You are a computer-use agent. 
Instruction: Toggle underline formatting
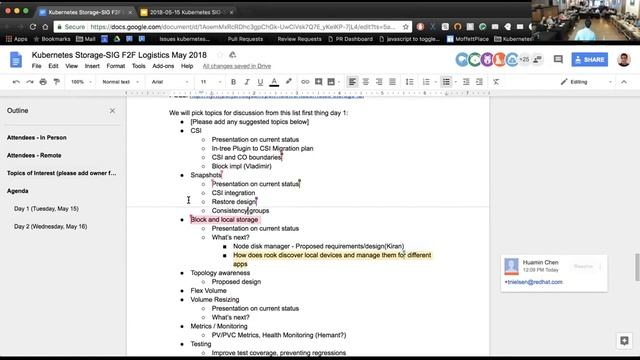pos(260,82)
